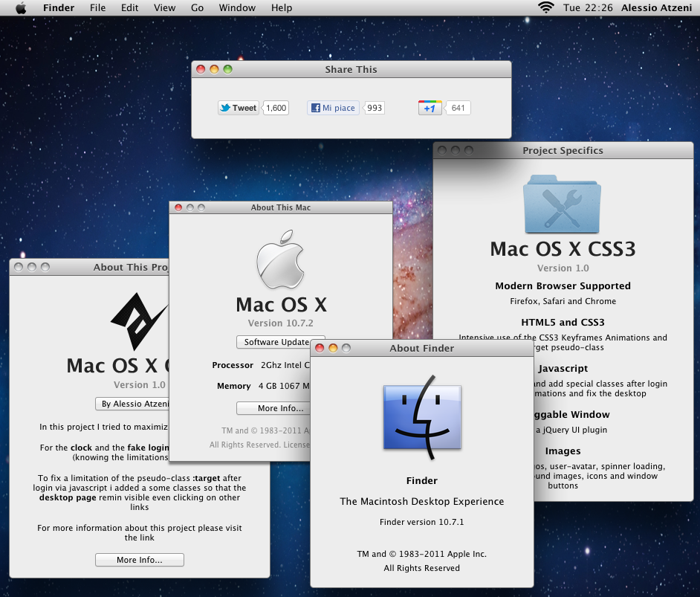The height and width of the screenshot is (597, 700).
Task: Click the Images heading in Project Specifics
Action: coord(563,451)
